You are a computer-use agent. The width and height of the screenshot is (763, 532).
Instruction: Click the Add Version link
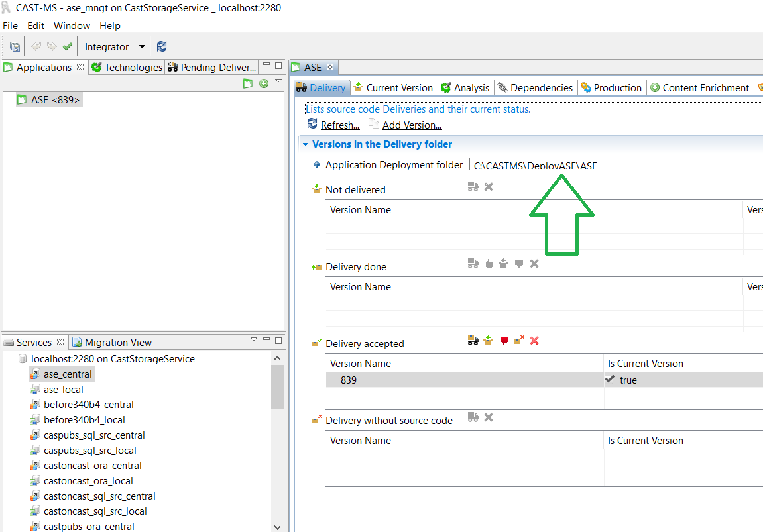tap(412, 125)
